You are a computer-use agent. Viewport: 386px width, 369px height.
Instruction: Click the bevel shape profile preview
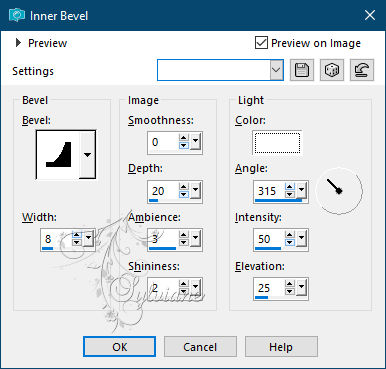58,155
